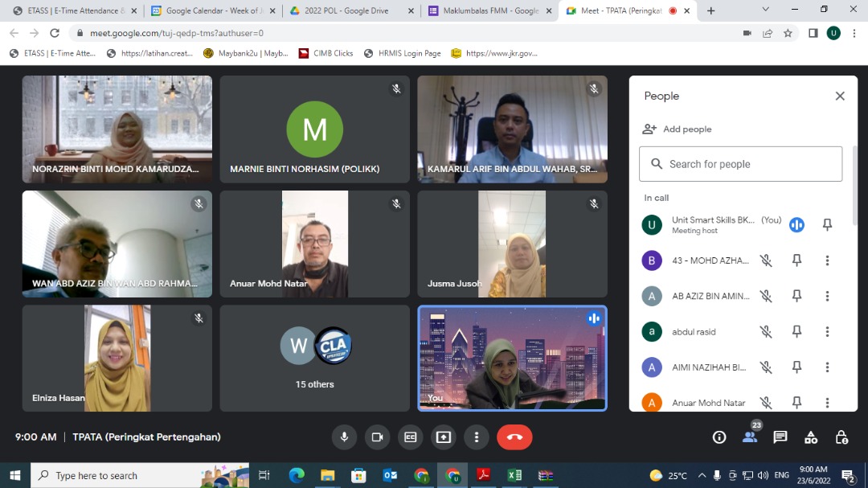
Task: Open the Chrome side panel icon
Action: pyautogui.click(x=813, y=33)
